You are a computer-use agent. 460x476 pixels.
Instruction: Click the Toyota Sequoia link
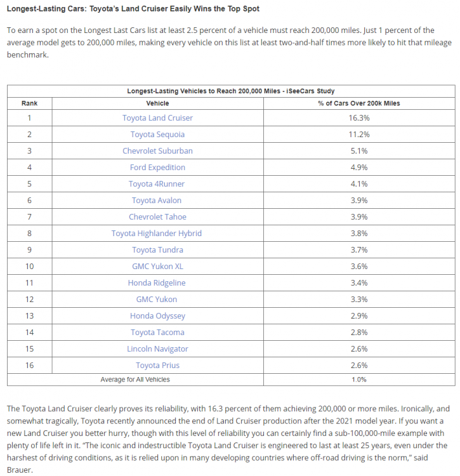(x=157, y=135)
